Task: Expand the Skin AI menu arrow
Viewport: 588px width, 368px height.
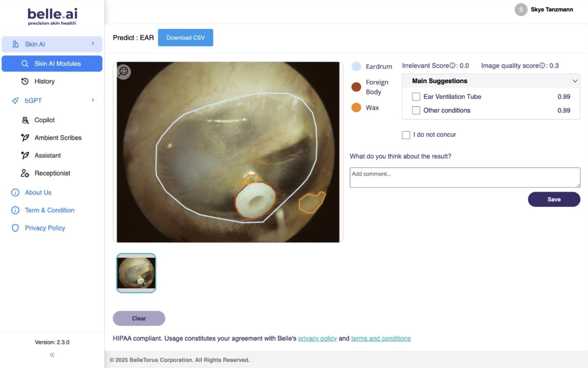Action: click(x=93, y=44)
